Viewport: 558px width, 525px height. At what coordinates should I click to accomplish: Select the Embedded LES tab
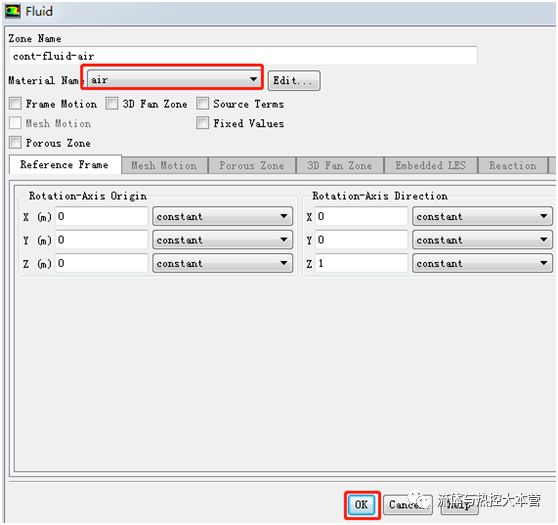click(x=431, y=166)
